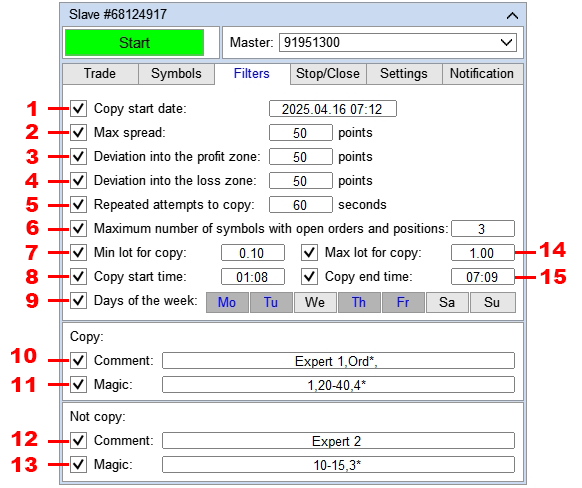
Task: Uncheck the Not copy Comment checkbox
Action: point(78,440)
